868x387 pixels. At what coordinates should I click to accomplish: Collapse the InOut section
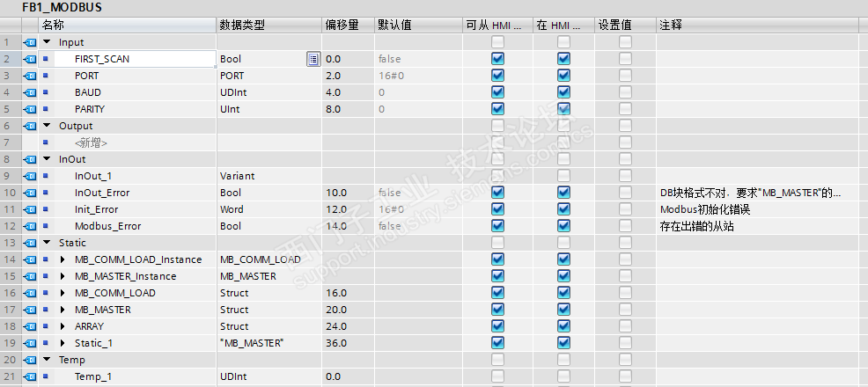(47, 158)
